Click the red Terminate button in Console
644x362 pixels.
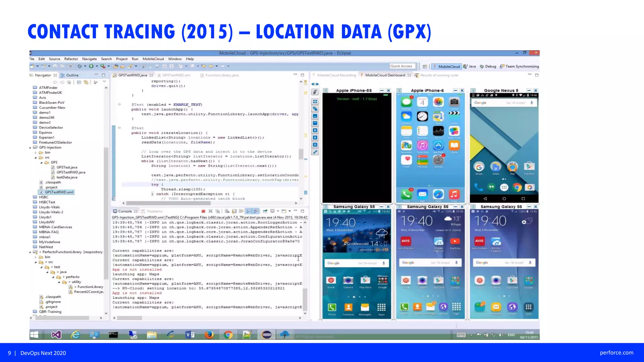click(203, 211)
